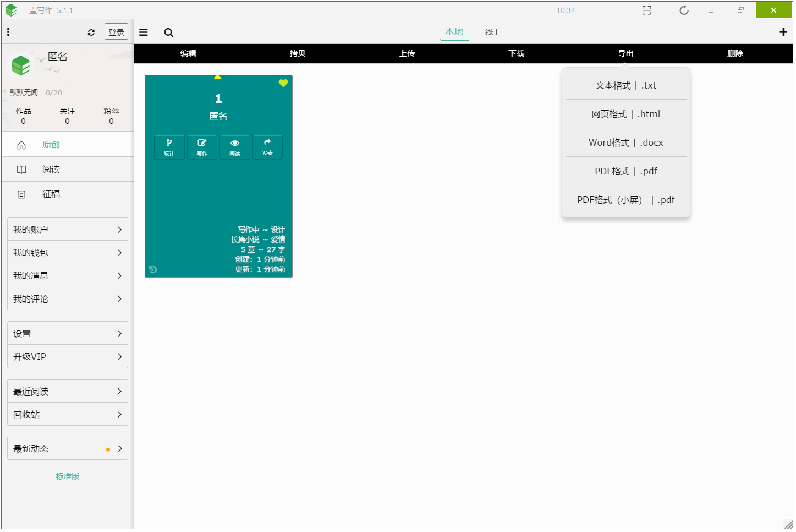This screenshot has width=796, height=532.
Task: Click the 发表 publish icon on book card
Action: point(267,147)
